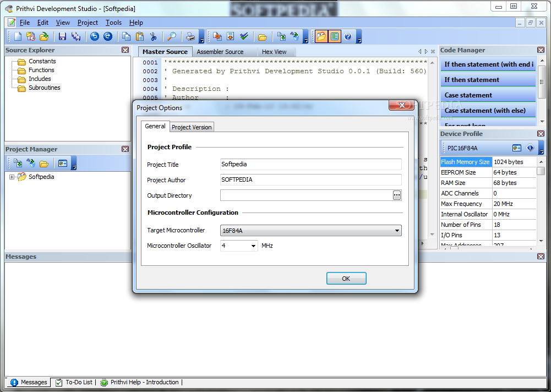Undo with the blue counter-clockwise arrow
Viewport: 551px width, 392px height.
coord(95,36)
